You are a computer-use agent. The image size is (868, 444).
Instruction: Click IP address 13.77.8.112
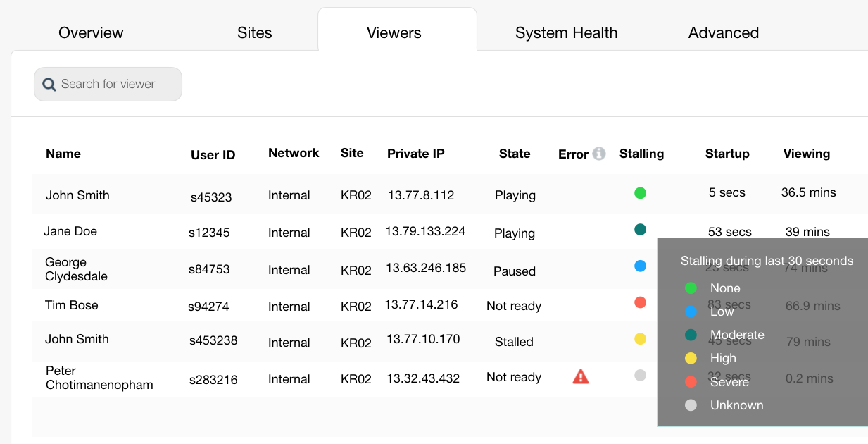point(421,195)
